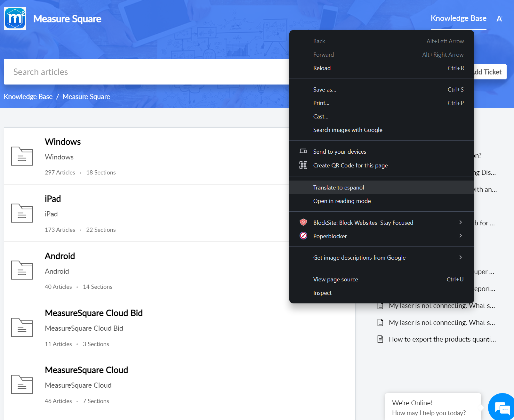514x420 pixels.
Task: Choose Save as... in context menu
Action: [381, 90]
